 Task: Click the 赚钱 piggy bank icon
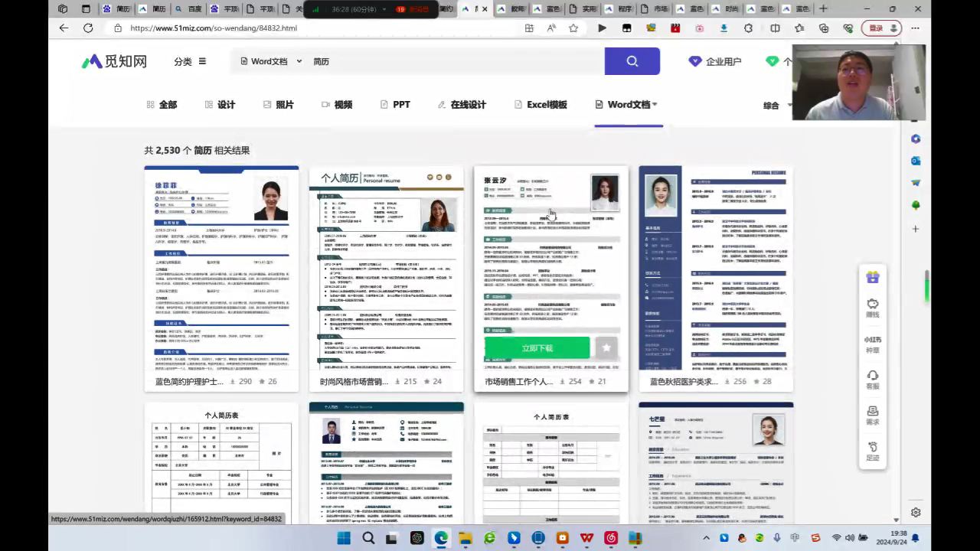(x=872, y=308)
